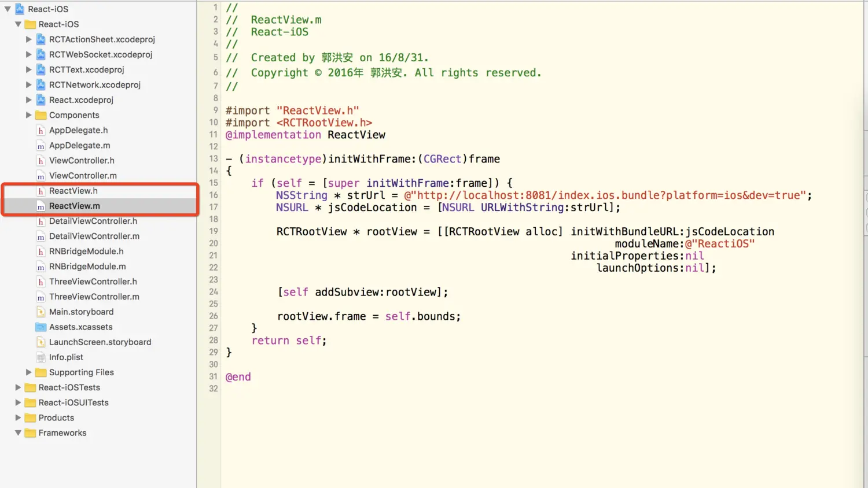Click the Frameworks folder icon
This screenshot has width=868, height=488.
(30, 432)
